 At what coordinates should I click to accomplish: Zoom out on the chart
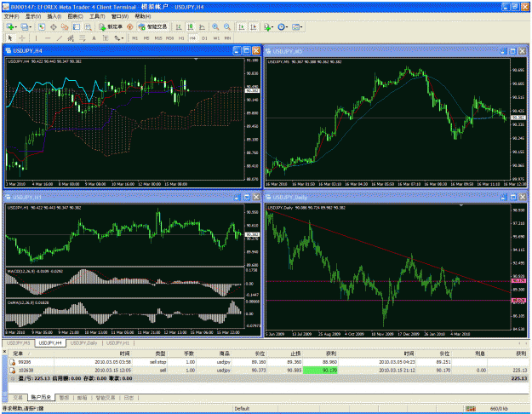point(227,26)
